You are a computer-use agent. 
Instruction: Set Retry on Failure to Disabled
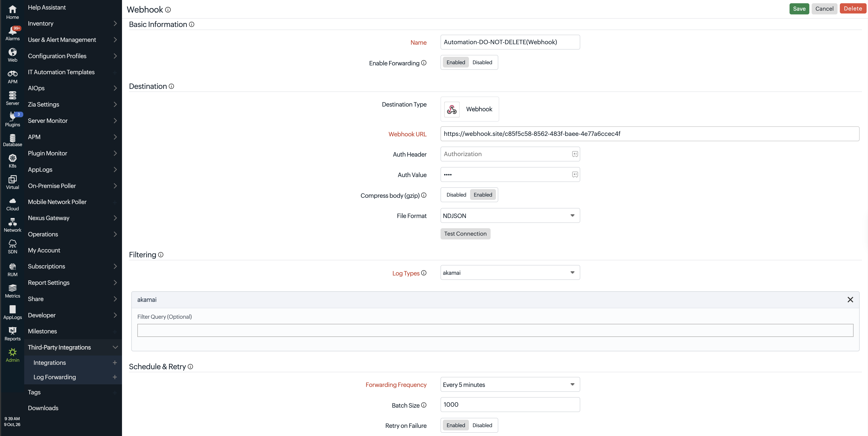pos(482,425)
